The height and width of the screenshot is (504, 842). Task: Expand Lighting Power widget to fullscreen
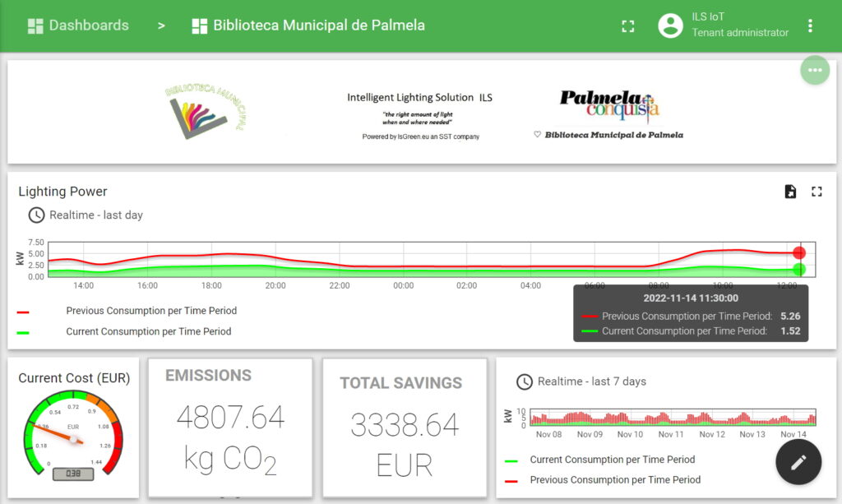point(817,192)
